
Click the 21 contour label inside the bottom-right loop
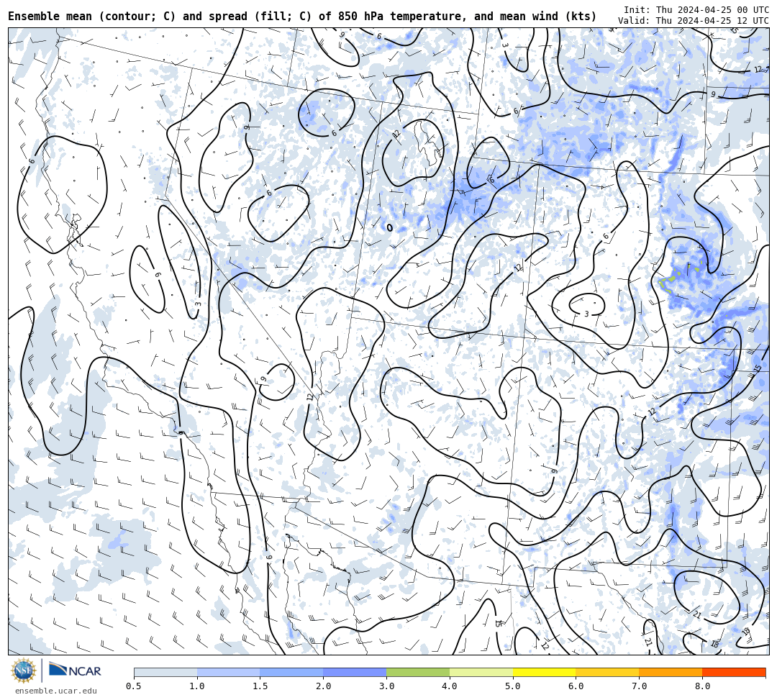click(x=697, y=615)
